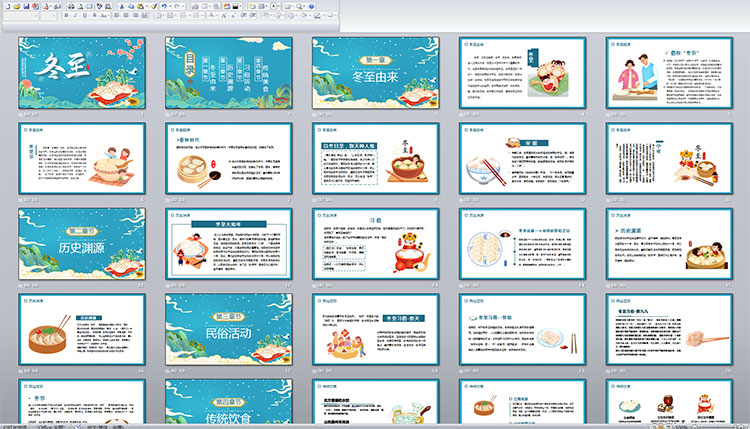Run the spelling check icon
This screenshot has height=429, width=750.
[99, 6]
